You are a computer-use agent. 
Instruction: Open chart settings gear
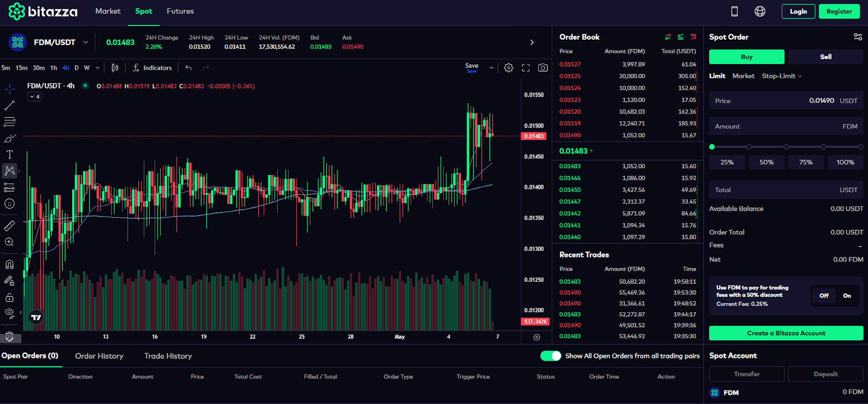tap(508, 68)
